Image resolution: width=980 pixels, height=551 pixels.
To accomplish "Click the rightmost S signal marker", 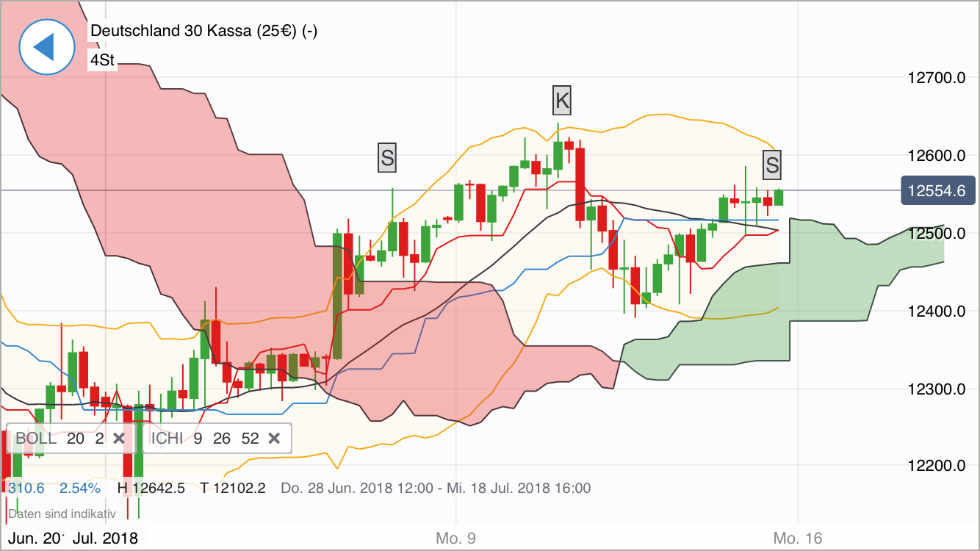I will tap(772, 166).
